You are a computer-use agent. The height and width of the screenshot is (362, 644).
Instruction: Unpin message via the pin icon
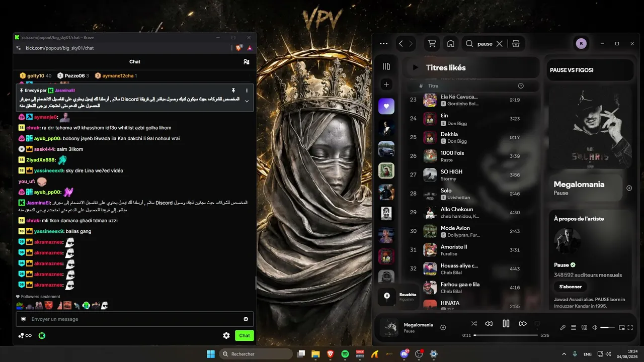tap(232, 90)
